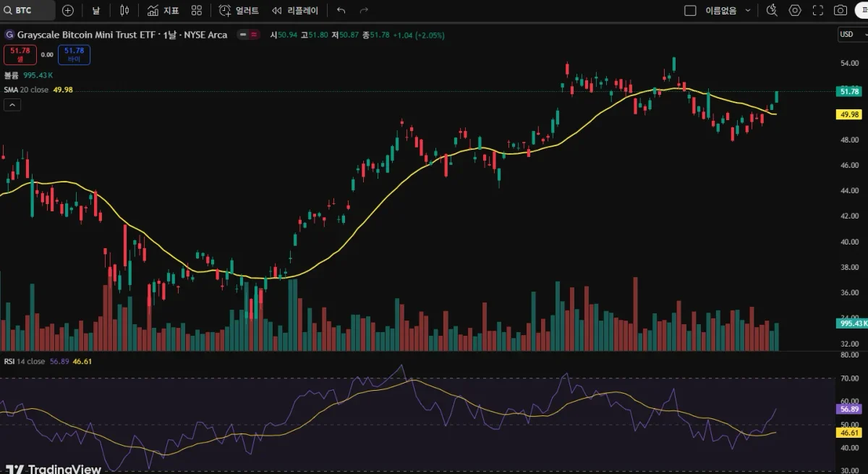Image resolution: width=868 pixels, height=474 pixels.
Task: Toggle the symbol status pill next to NYSE Arca
Action: 249,35
